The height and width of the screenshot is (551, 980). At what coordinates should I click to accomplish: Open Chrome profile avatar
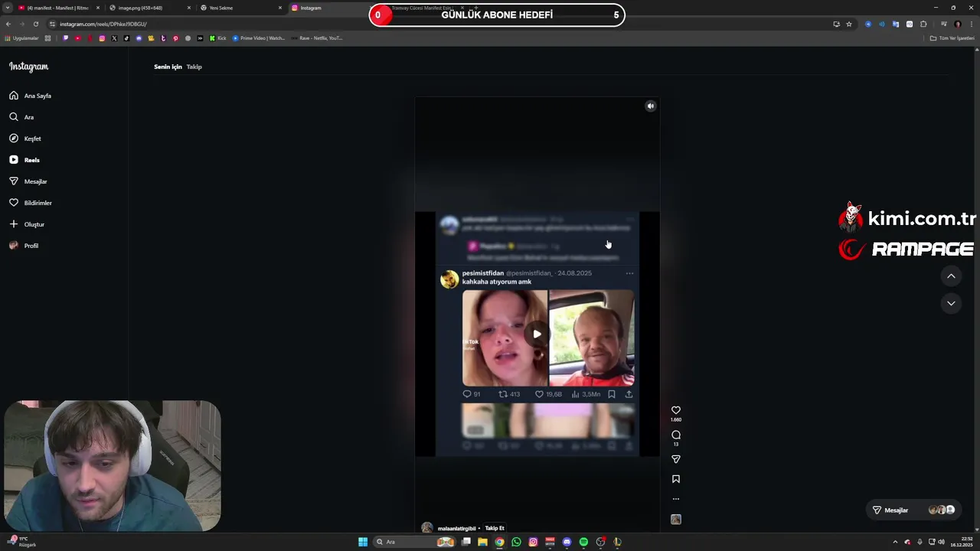(x=957, y=24)
